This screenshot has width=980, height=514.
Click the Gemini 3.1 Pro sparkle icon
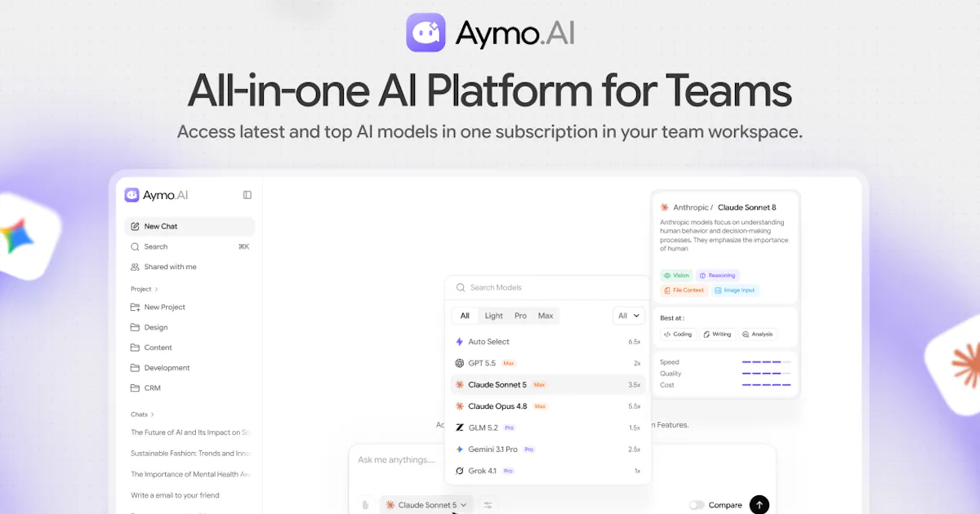(x=460, y=450)
